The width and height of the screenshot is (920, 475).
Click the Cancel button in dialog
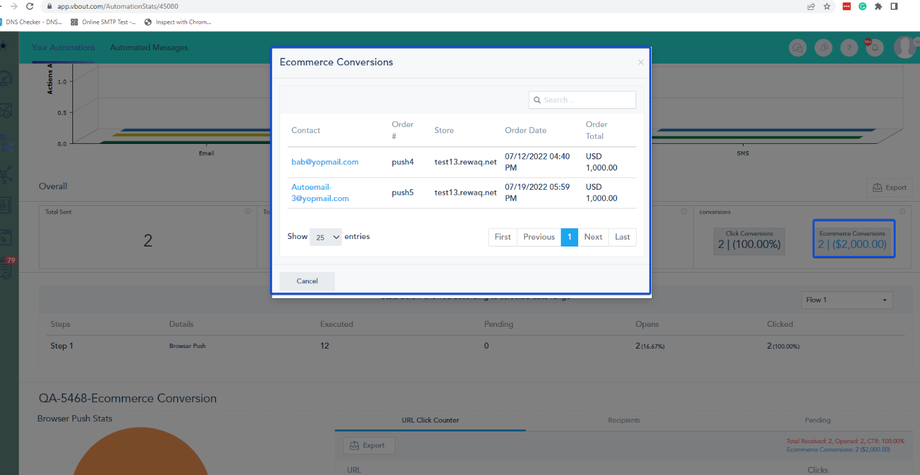[307, 281]
